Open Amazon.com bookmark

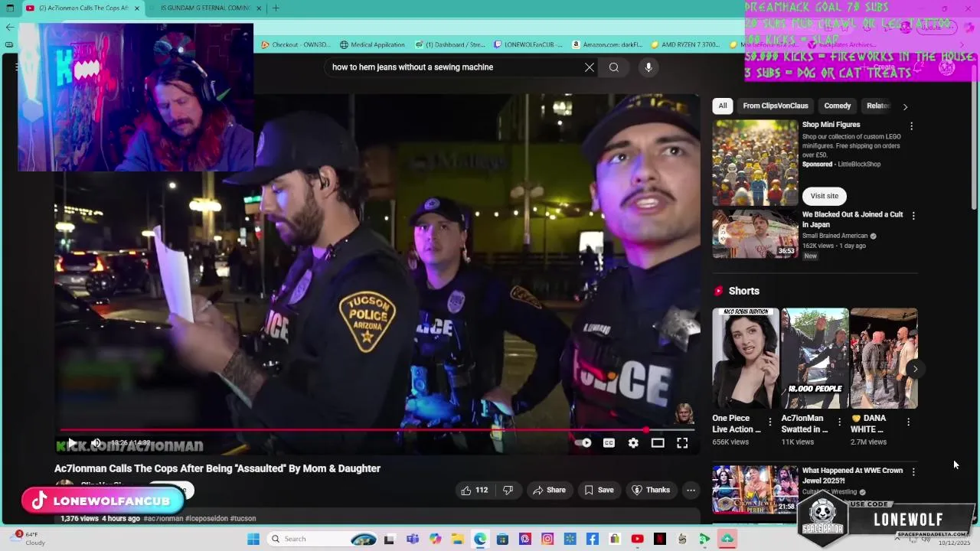[607, 45]
